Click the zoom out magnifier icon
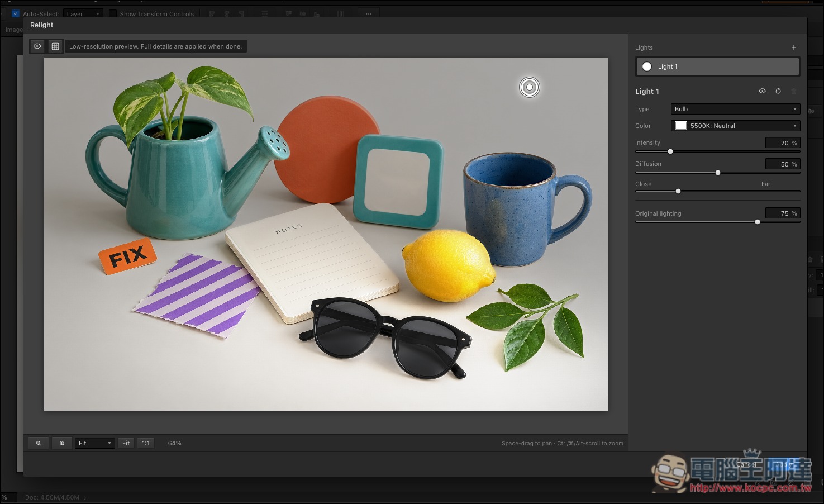This screenshot has height=504, width=824. click(x=39, y=443)
